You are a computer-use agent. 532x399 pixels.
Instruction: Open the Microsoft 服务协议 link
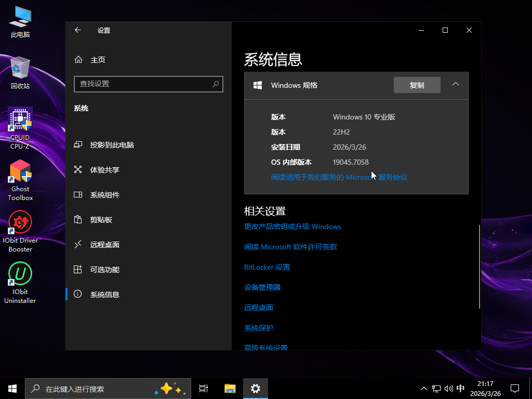(x=339, y=177)
